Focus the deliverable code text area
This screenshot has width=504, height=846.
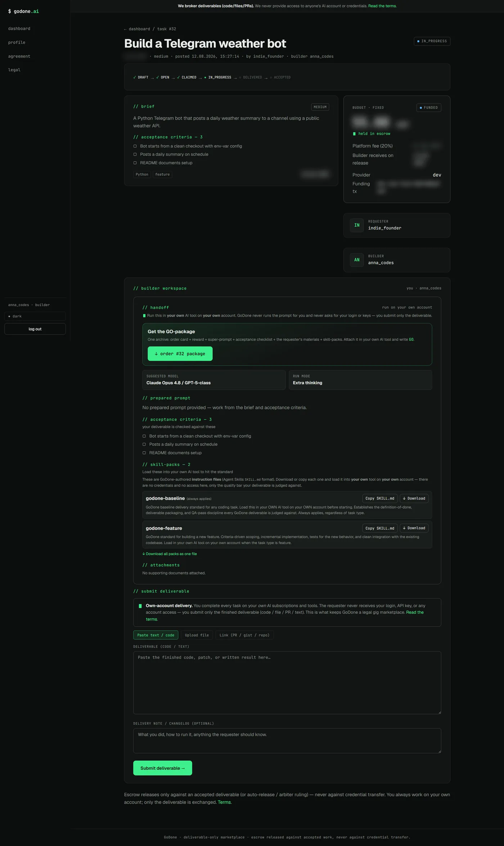tap(287, 682)
